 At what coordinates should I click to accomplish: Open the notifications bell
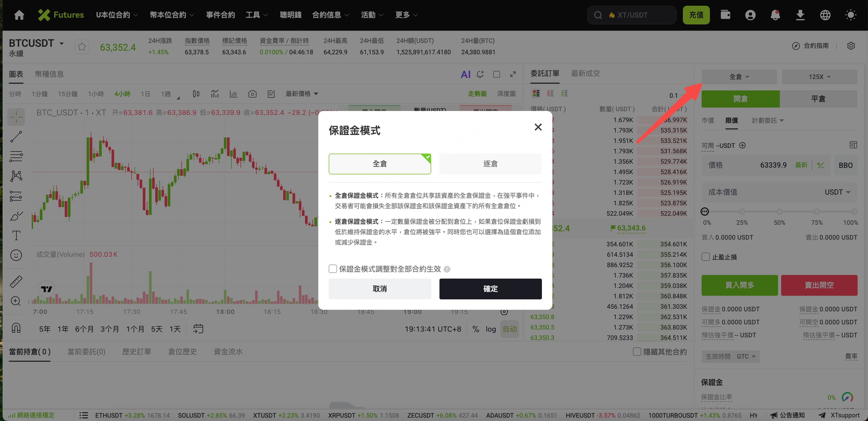coord(775,15)
